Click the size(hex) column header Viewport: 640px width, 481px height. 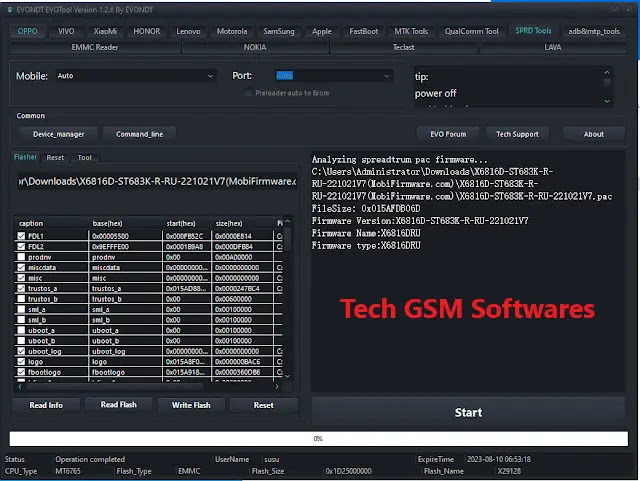(x=242, y=223)
